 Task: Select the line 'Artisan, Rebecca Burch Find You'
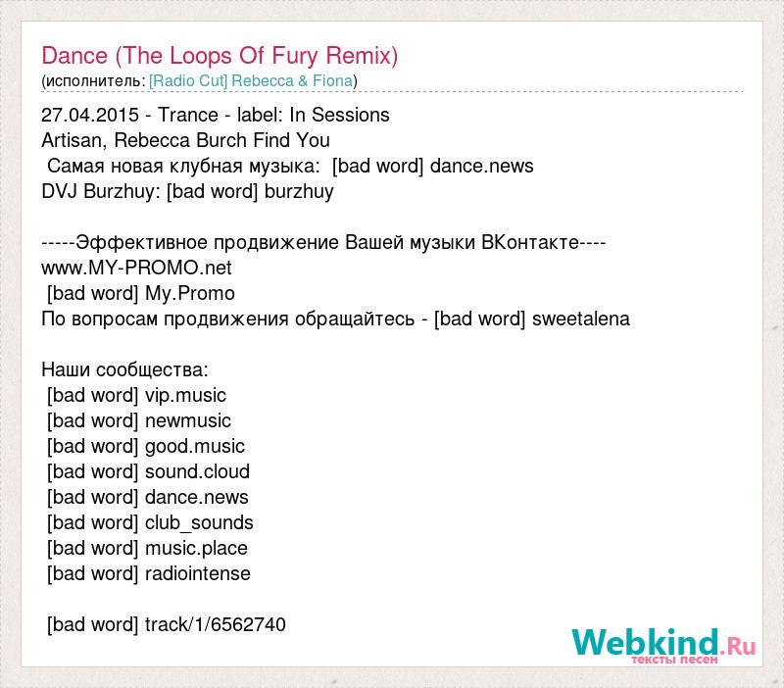(185, 140)
